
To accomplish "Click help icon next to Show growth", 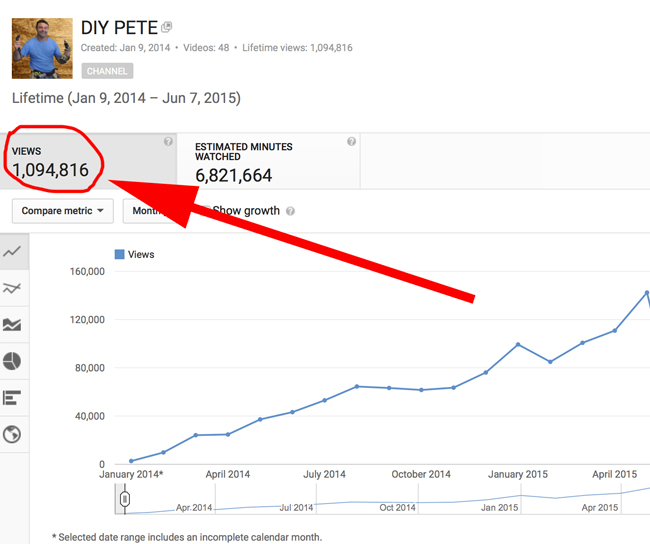I will [x=290, y=211].
